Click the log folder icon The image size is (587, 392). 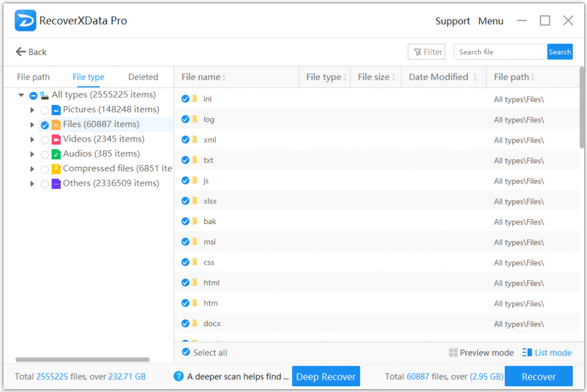[x=195, y=119]
